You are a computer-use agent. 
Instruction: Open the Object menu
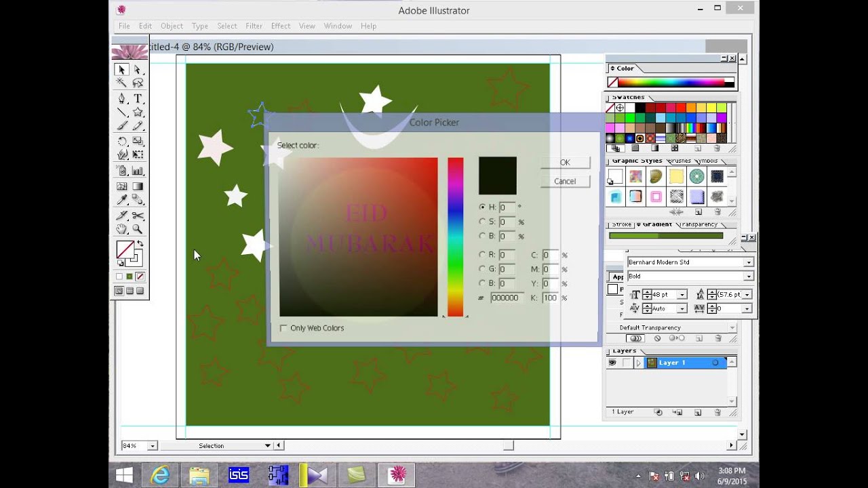(x=172, y=26)
